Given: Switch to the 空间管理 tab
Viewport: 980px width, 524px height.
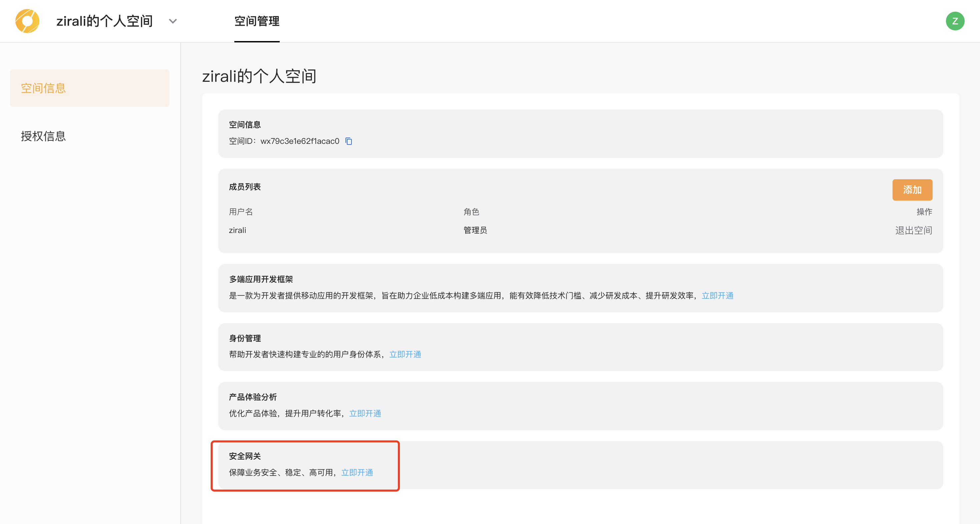Looking at the screenshot, I should point(257,21).
